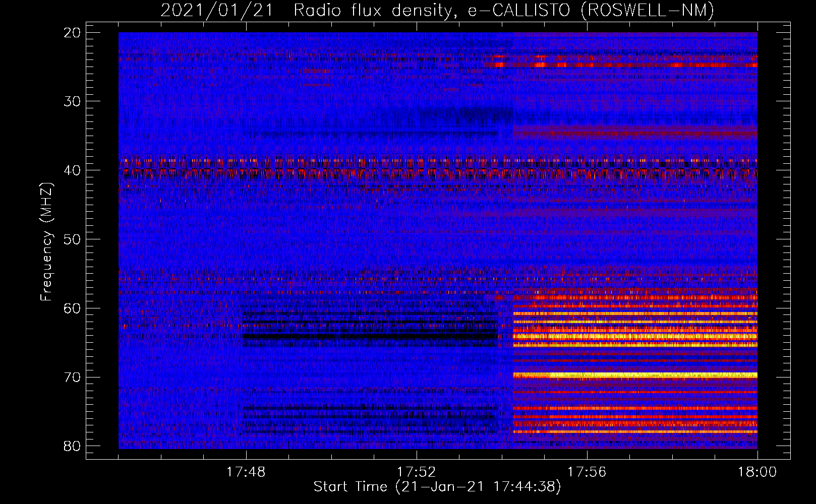Click the 80 MHz frequency tick label
This screenshot has width=816, height=504.
coord(73,446)
